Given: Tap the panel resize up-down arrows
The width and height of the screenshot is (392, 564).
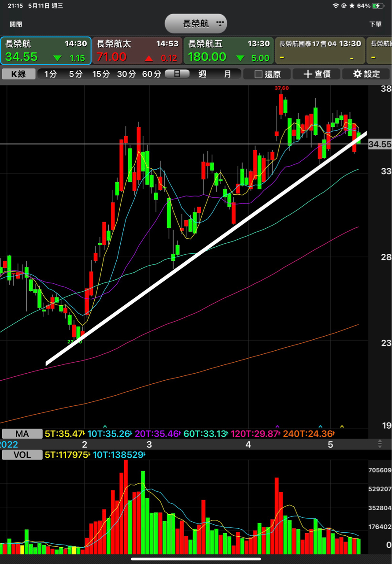Looking at the screenshot, I should point(380,444).
